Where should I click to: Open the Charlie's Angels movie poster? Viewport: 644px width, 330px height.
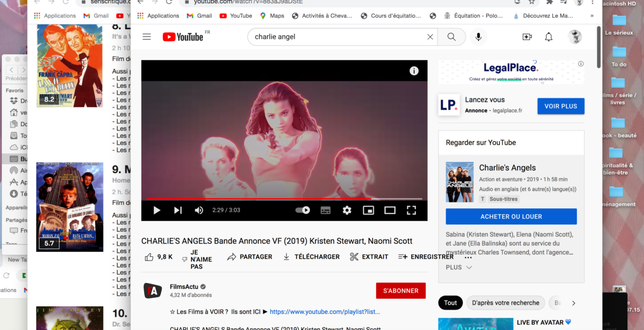coord(460,182)
